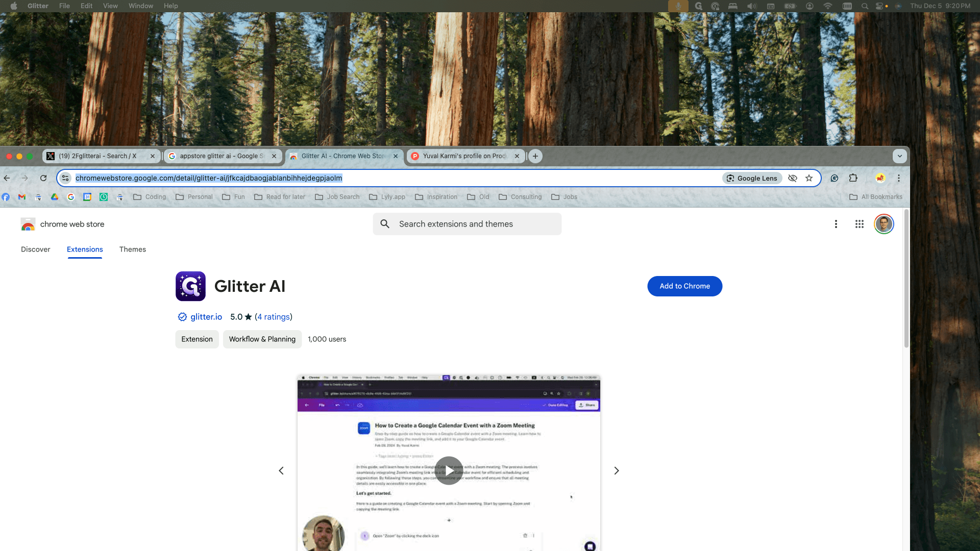Image resolution: width=980 pixels, height=551 pixels.
Task: Open macOS Control Center
Action: 879,6
